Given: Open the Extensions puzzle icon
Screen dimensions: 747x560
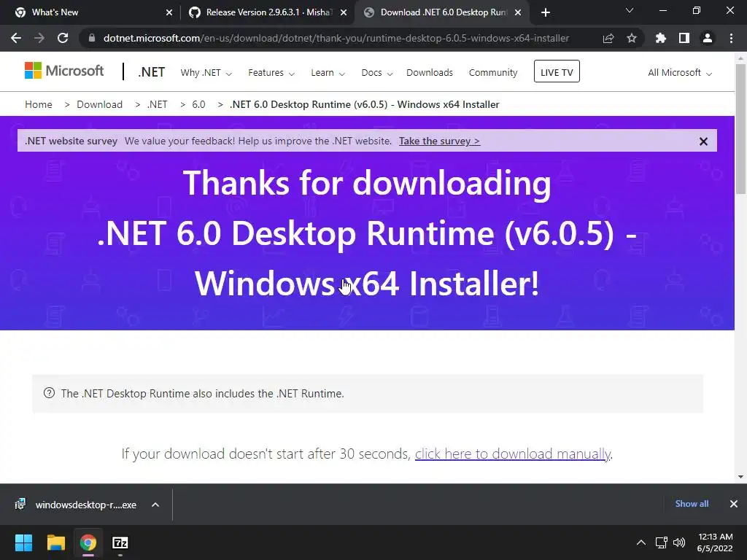Looking at the screenshot, I should click(x=660, y=38).
